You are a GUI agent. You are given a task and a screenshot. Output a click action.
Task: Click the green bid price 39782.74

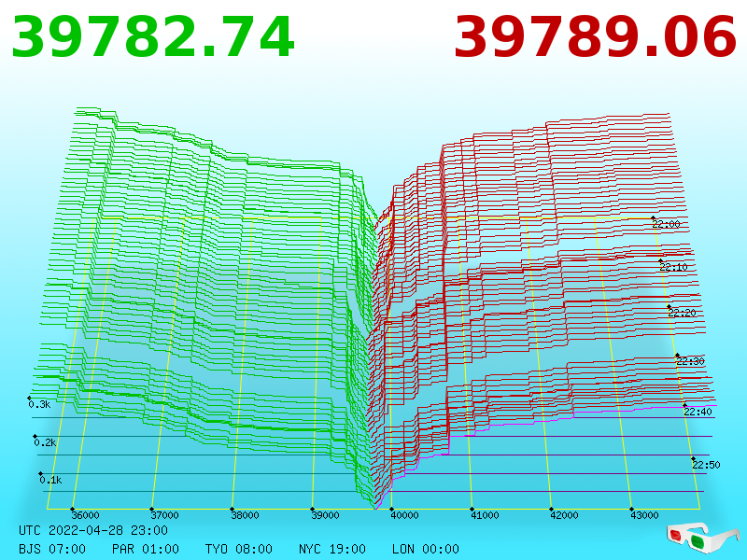(x=153, y=37)
